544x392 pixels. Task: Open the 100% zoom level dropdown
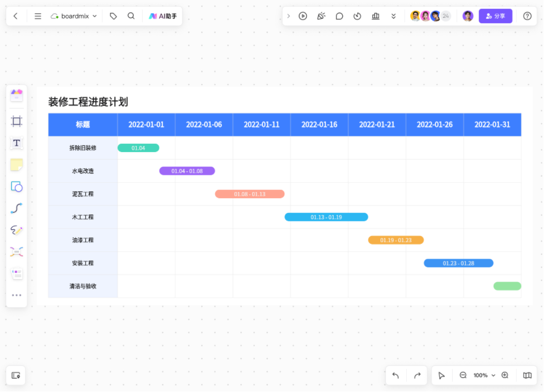click(x=484, y=375)
